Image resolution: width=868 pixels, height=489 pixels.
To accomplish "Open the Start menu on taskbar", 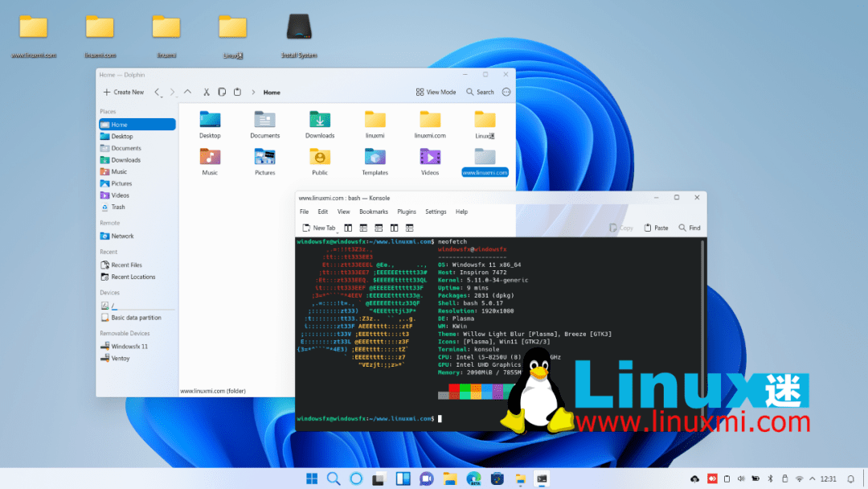I will (x=312, y=479).
